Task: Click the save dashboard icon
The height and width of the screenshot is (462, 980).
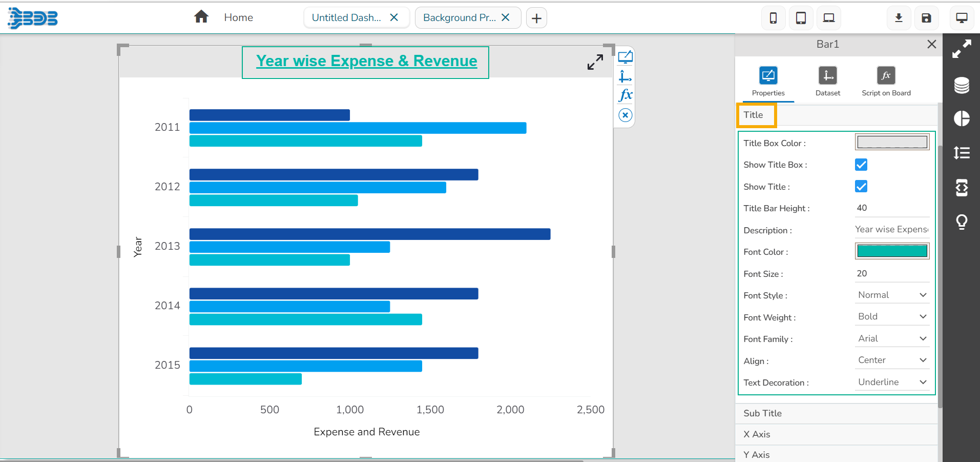Action: 926,18
